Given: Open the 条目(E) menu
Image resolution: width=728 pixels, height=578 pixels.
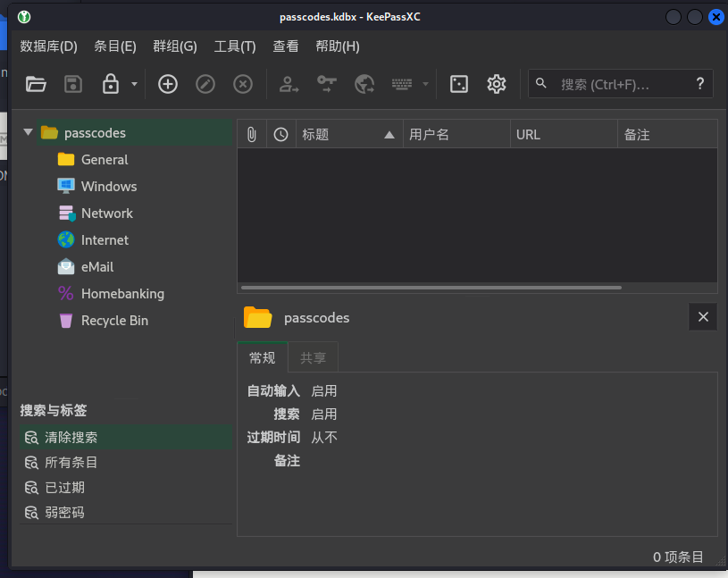Looking at the screenshot, I should click(115, 46).
